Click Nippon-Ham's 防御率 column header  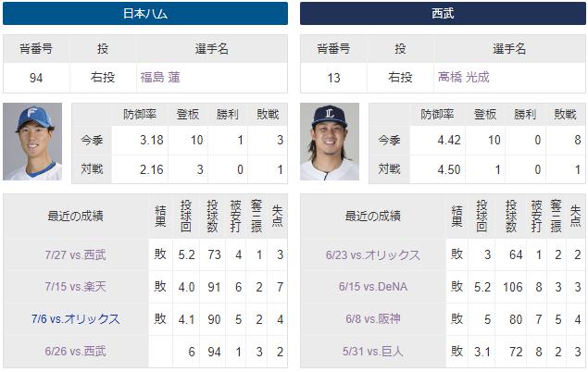click(140, 115)
